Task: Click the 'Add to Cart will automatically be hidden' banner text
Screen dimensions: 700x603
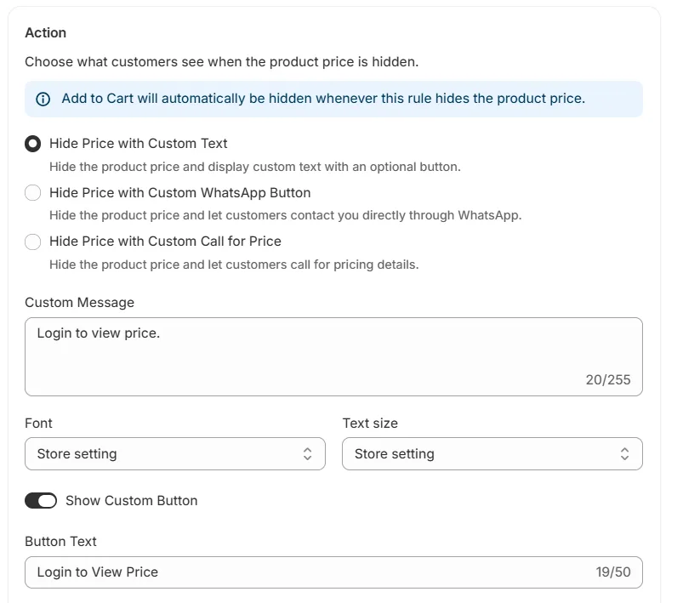Action: pyautogui.click(x=323, y=99)
